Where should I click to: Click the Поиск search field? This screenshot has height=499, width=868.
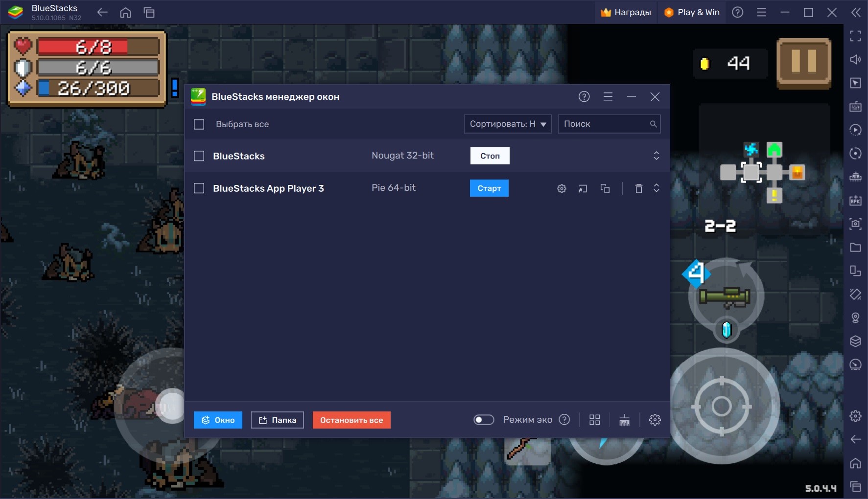(x=609, y=124)
